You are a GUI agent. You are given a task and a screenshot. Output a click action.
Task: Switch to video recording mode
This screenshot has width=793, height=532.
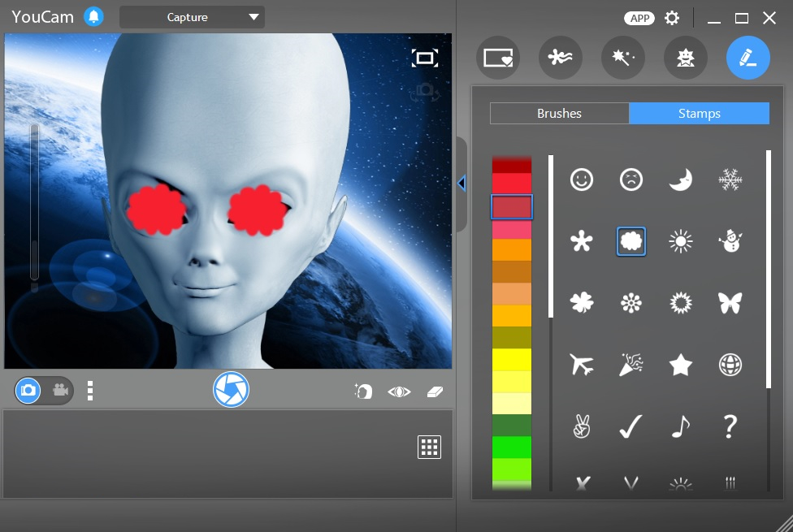[60, 391]
